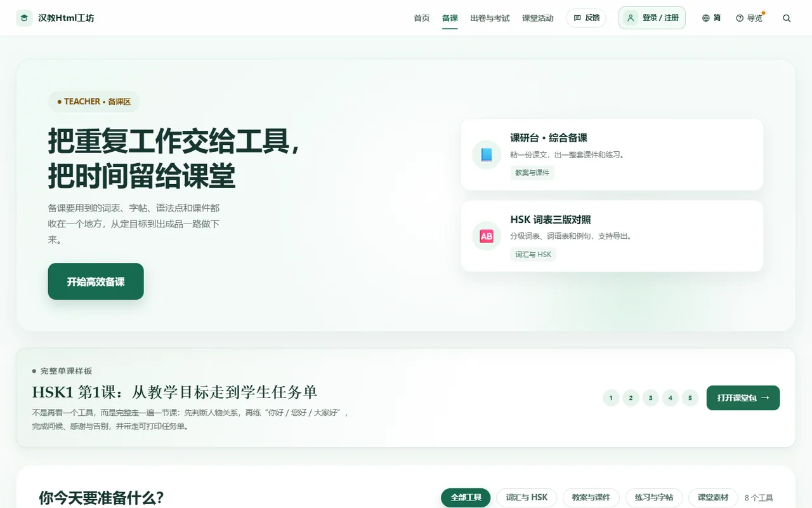Image resolution: width=812 pixels, height=508 pixels.
Task: Filter tools by 课堂素材 tab
Action: tap(713, 497)
